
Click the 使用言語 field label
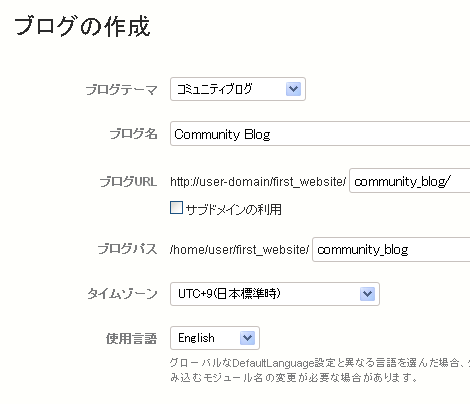[131, 338]
